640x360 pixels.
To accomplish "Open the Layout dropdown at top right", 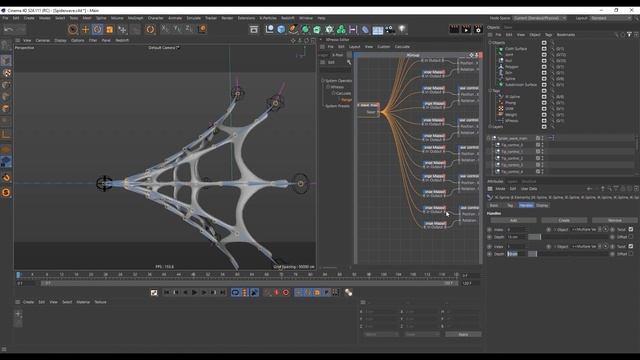I will [x=611, y=18].
